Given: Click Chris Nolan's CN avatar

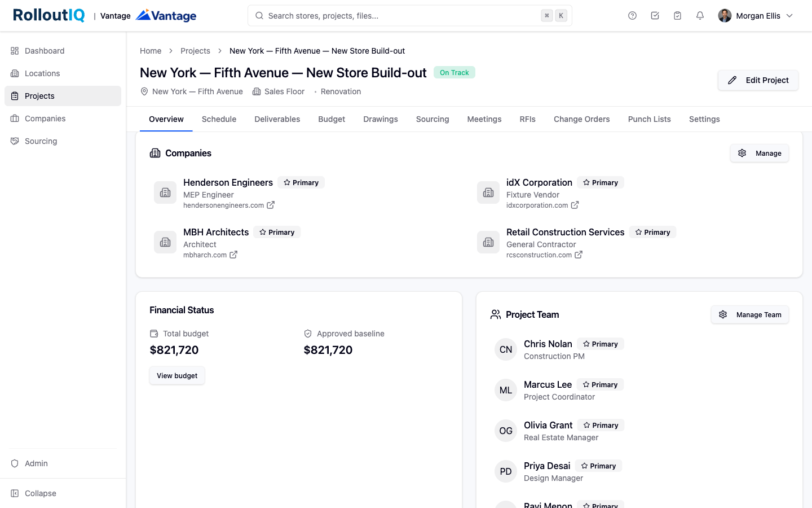Looking at the screenshot, I should pyautogui.click(x=506, y=349).
